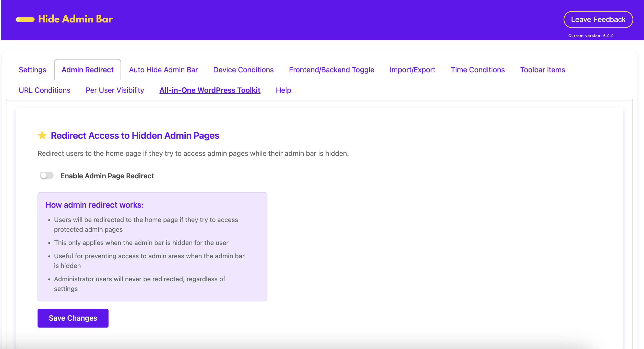Select the Admin Redirect tab
The height and width of the screenshot is (349, 644).
[x=88, y=70]
